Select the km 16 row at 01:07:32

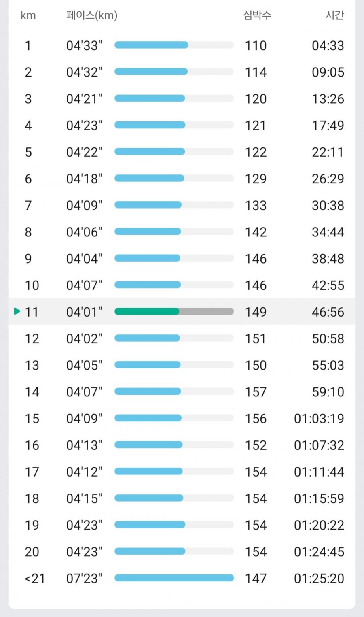182,445
